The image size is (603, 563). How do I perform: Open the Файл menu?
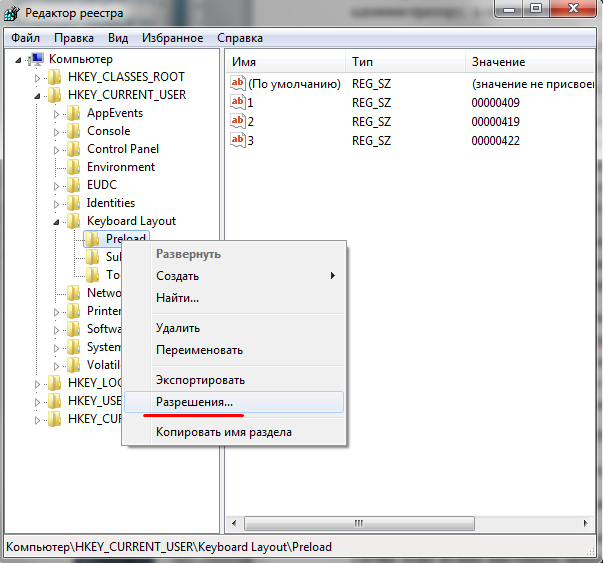pos(26,38)
